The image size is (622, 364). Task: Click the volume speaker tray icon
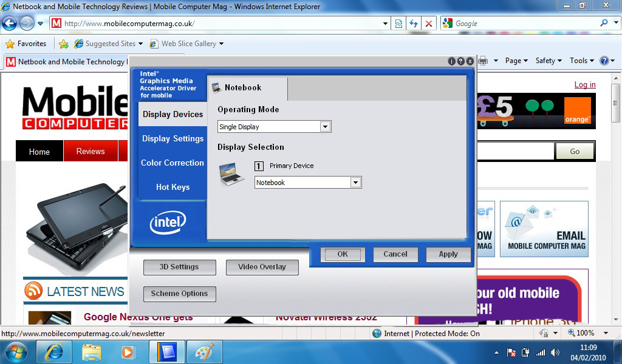point(555,352)
